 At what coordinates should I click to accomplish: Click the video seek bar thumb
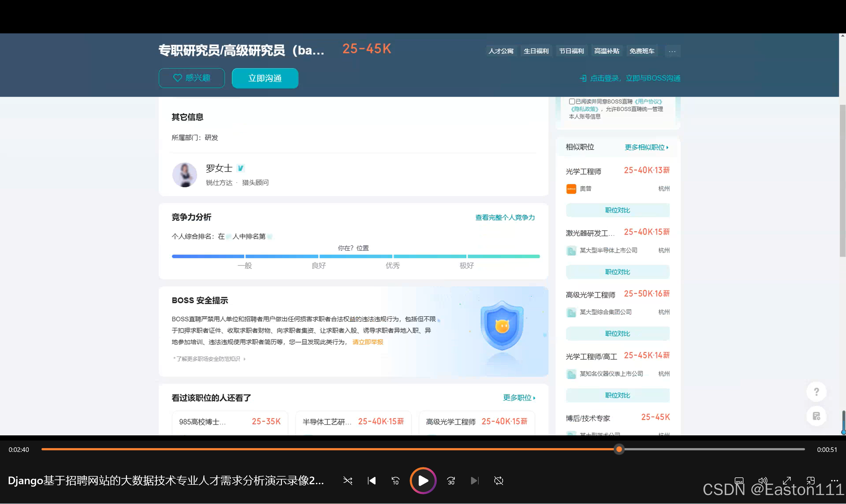coord(619,449)
